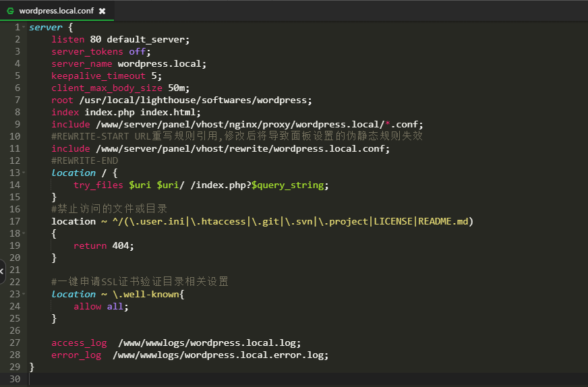Collapse the server block fold arrow on line 1

pyautogui.click(x=24, y=27)
